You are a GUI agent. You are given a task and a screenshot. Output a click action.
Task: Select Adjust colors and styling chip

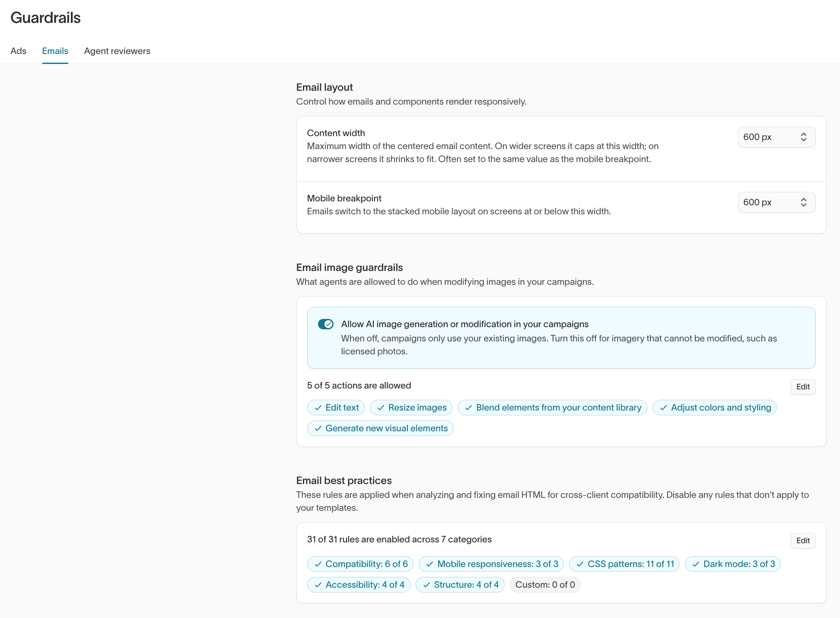tap(715, 408)
